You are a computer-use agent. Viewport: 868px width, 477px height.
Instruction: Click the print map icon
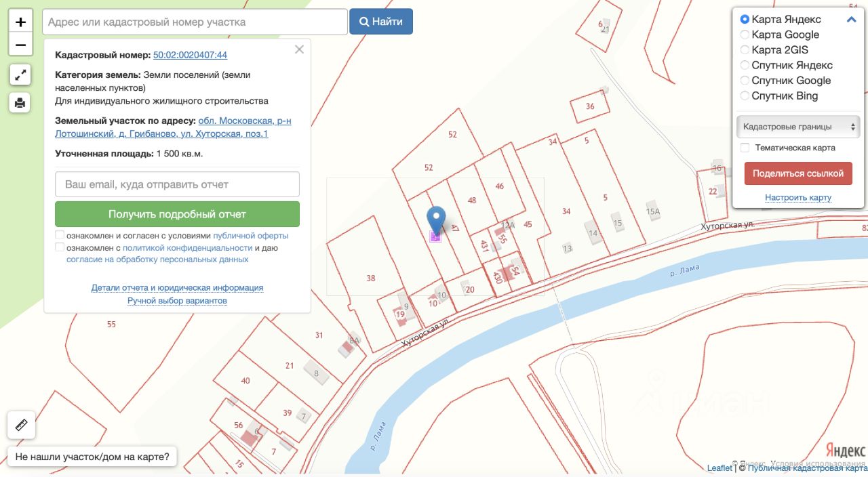20,102
